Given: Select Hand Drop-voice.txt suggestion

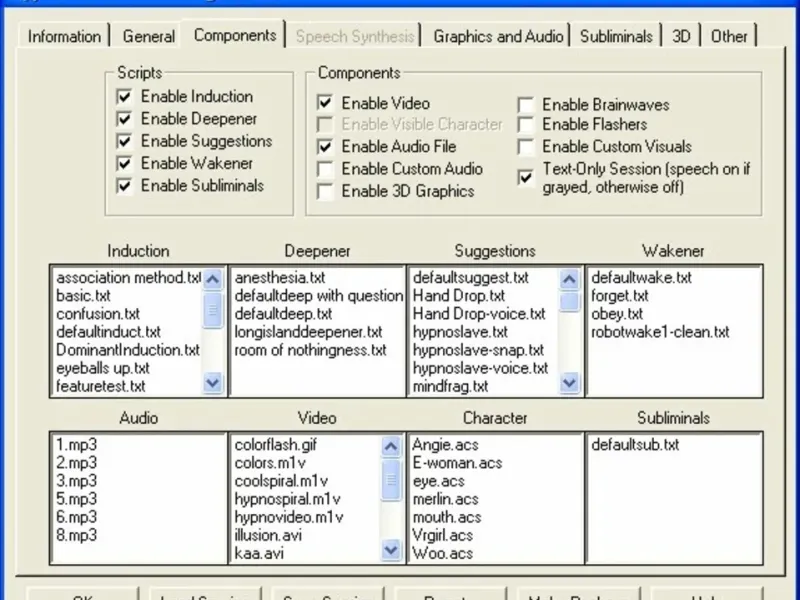Looking at the screenshot, I should 479,314.
